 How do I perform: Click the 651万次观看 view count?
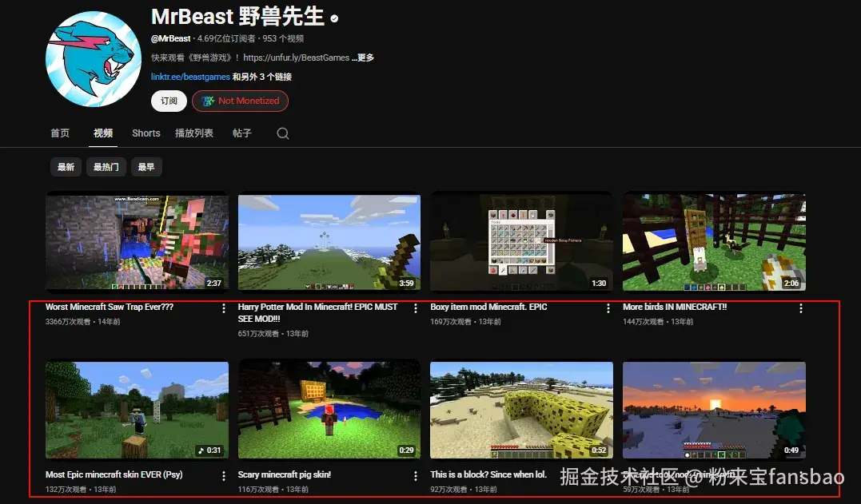[x=258, y=333]
